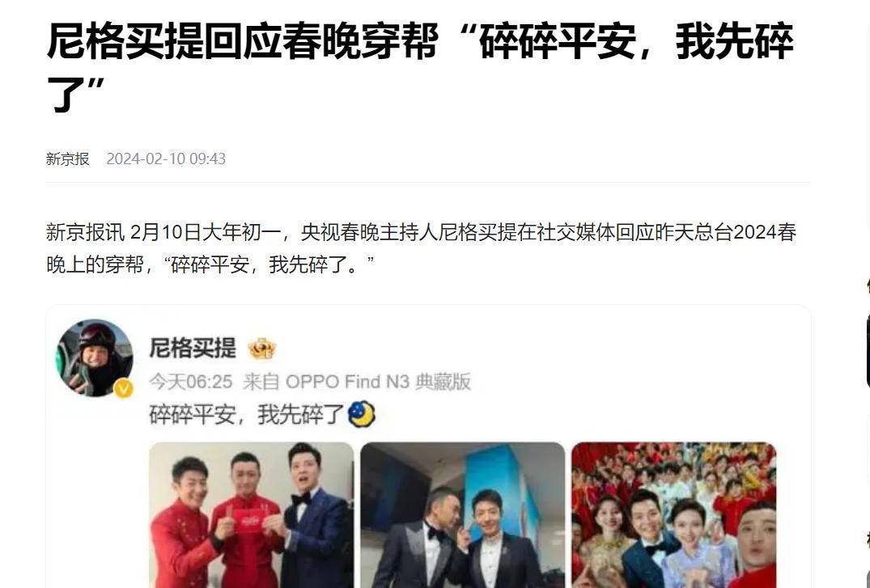Open the crowd selfie photo on the right
Image resolution: width=870 pixels, height=588 pixels.
673,514
